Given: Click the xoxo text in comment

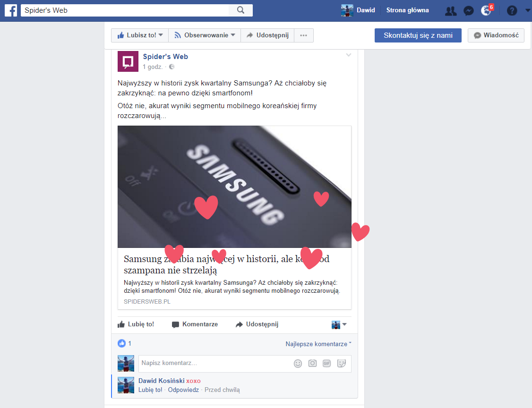Looking at the screenshot, I should pos(193,381).
